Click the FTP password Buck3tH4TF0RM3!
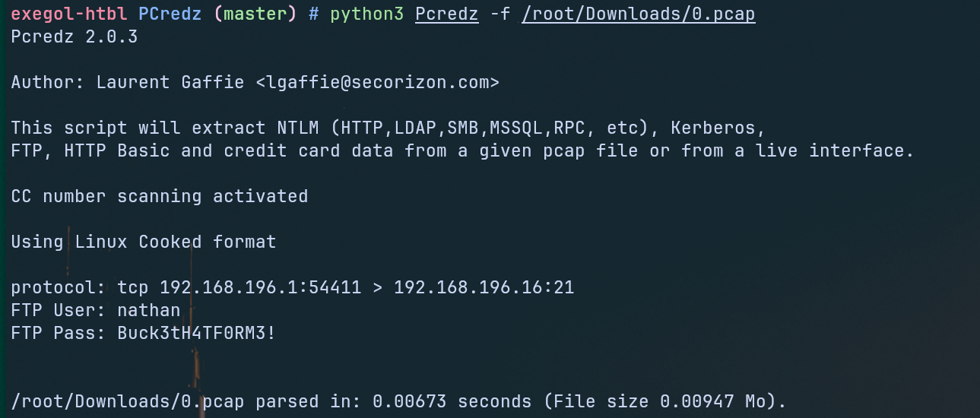Screen dimensions: 980x418 (196, 333)
